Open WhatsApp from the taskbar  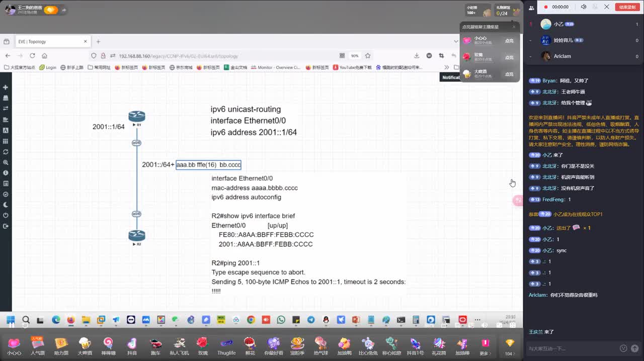pyautogui.click(x=281, y=320)
